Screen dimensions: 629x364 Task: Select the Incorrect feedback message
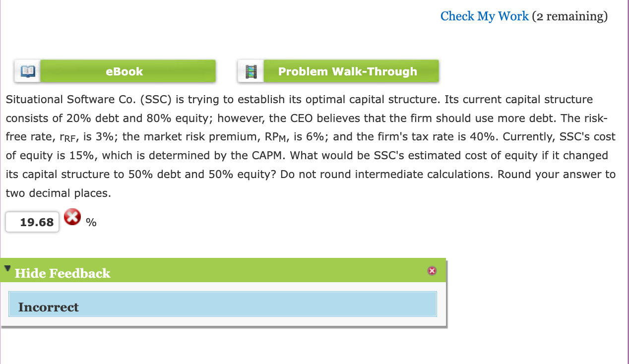[49, 307]
